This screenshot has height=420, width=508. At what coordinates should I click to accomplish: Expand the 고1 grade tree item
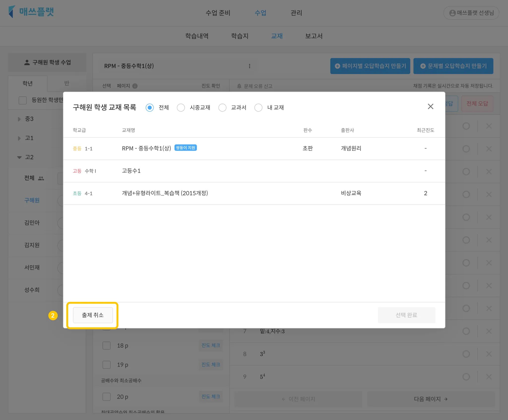(19, 138)
